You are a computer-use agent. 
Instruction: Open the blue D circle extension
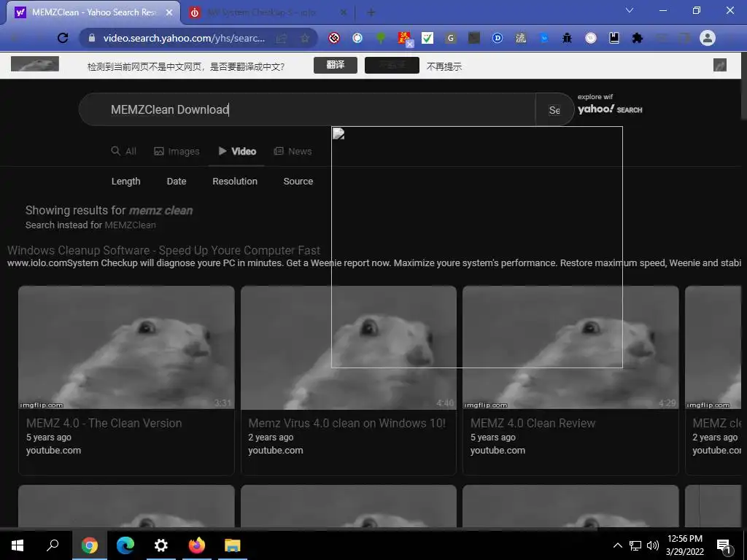click(x=498, y=38)
